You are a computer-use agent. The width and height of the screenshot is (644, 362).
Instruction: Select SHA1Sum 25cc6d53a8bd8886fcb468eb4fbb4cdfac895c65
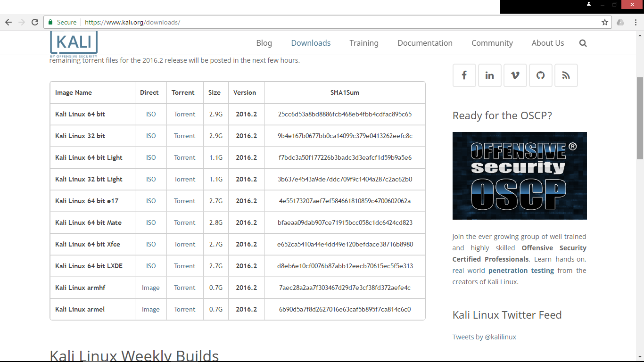(x=345, y=114)
